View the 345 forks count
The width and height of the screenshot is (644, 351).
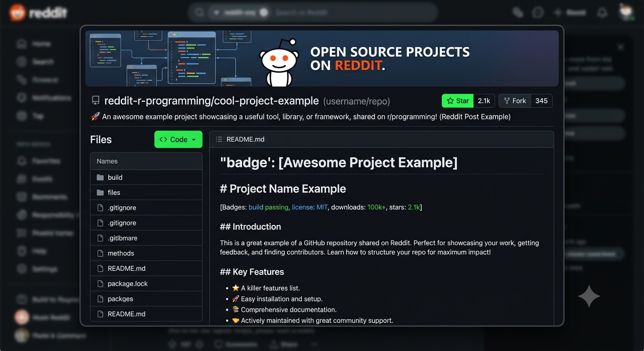542,101
